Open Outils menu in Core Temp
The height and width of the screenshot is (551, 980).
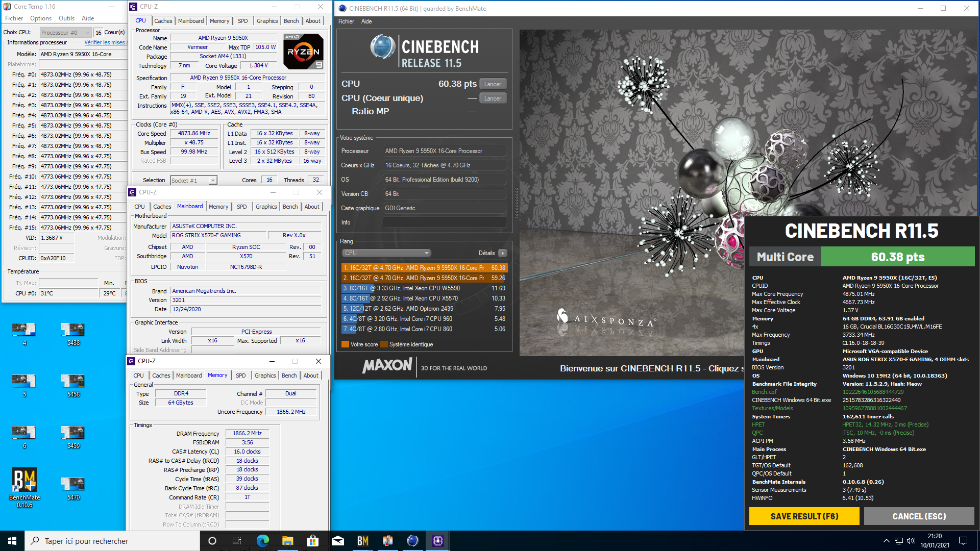tap(66, 18)
